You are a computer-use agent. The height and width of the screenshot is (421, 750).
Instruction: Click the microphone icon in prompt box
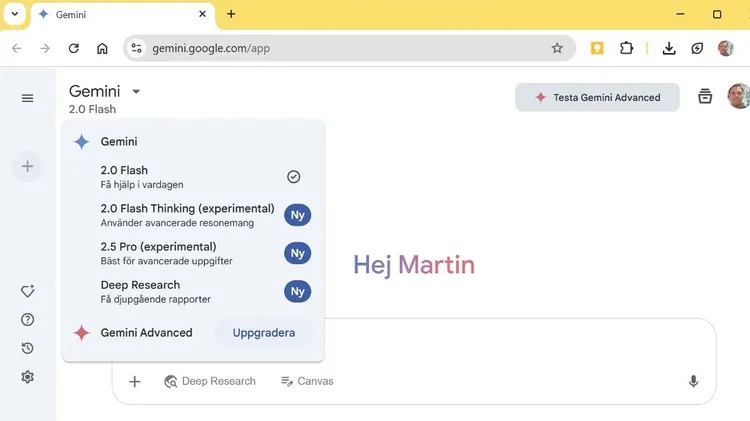pyautogui.click(x=693, y=381)
